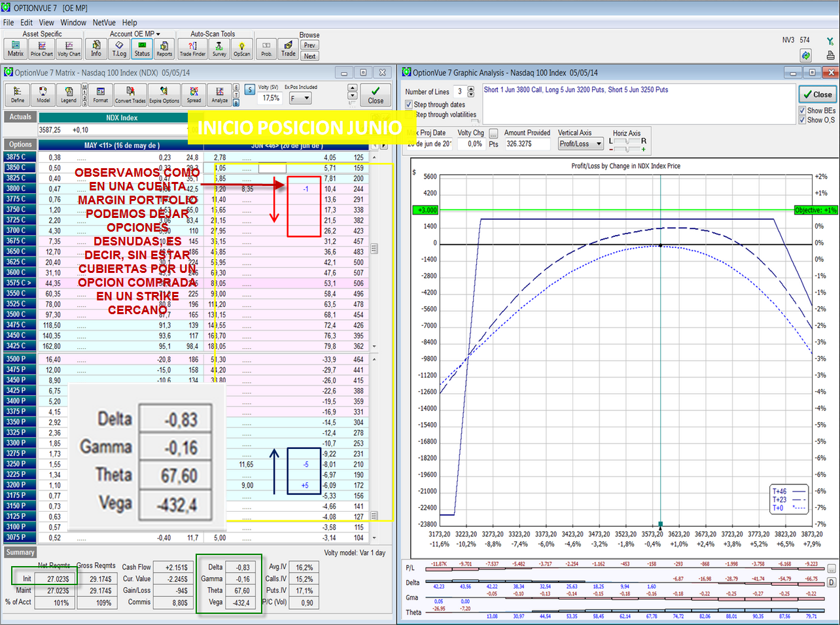Open the Price Chart tool
Screen dimensions: 840x625
[x=41, y=48]
